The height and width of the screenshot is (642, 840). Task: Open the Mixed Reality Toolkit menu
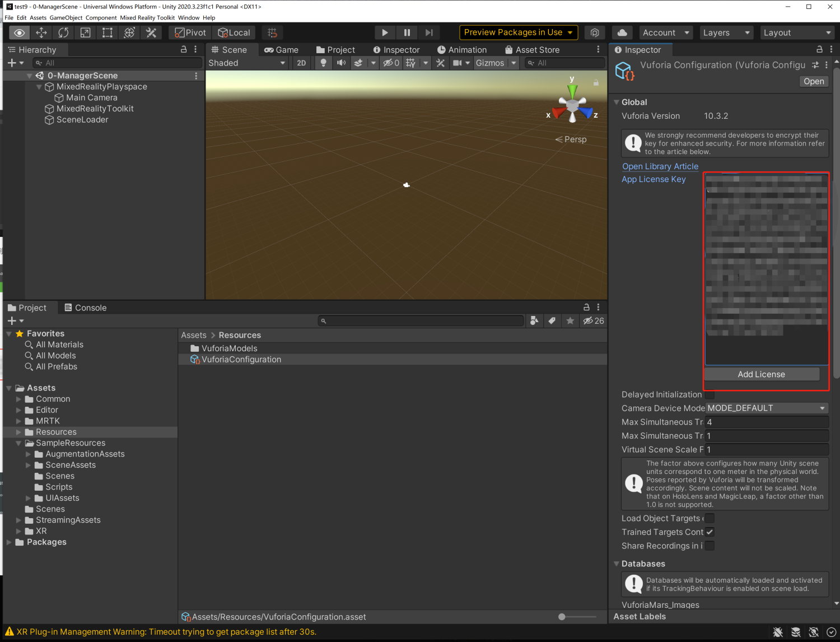[x=147, y=17]
